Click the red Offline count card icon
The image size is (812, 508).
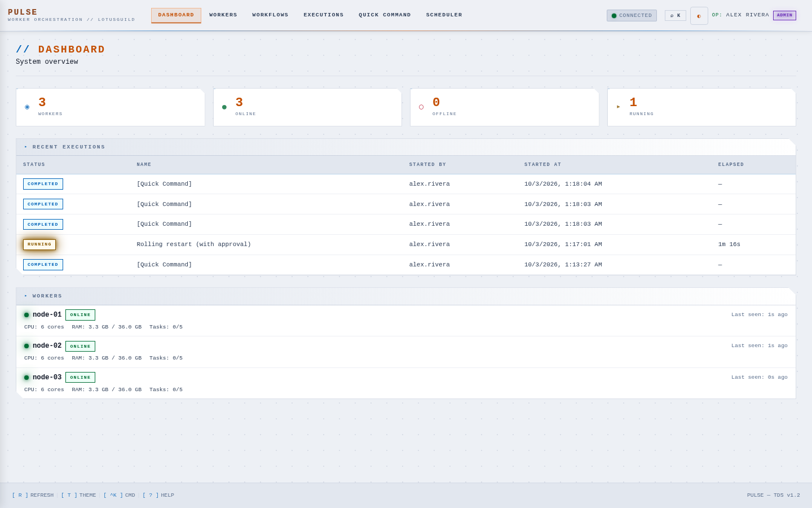click(x=421, y=107)
